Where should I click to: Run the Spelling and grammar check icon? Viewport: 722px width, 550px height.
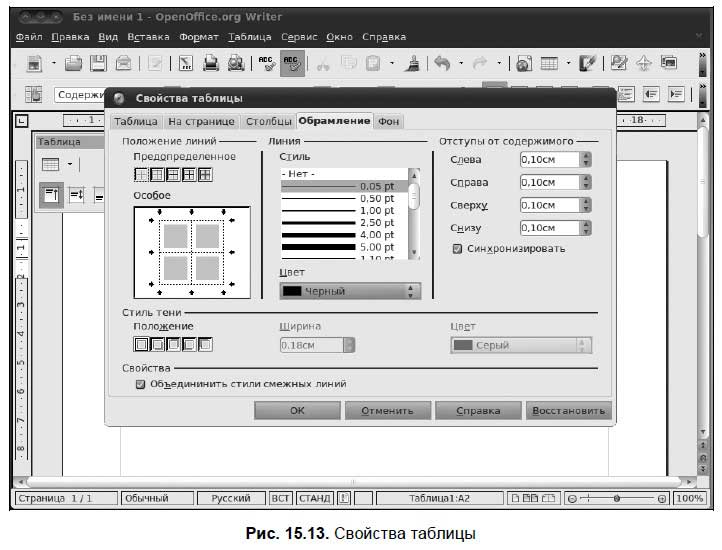[x=267, y=64]
